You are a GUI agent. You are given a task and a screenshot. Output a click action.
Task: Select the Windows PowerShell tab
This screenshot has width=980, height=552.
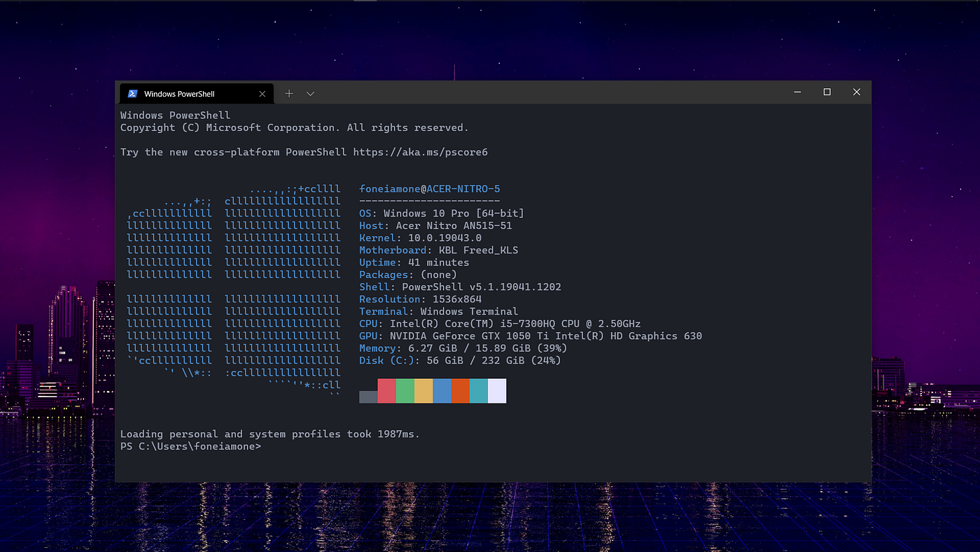click(x=189, y=93)
